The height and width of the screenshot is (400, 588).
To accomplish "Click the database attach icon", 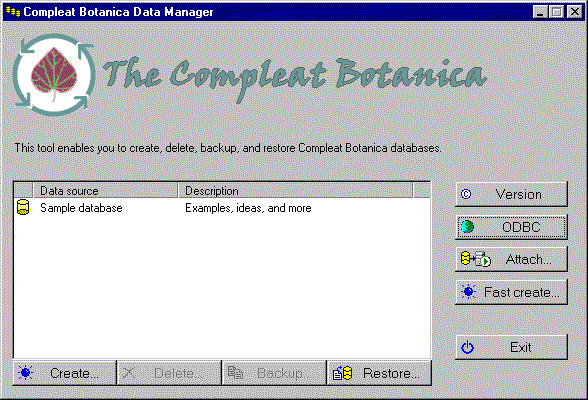I will click(x=476, y=259).
